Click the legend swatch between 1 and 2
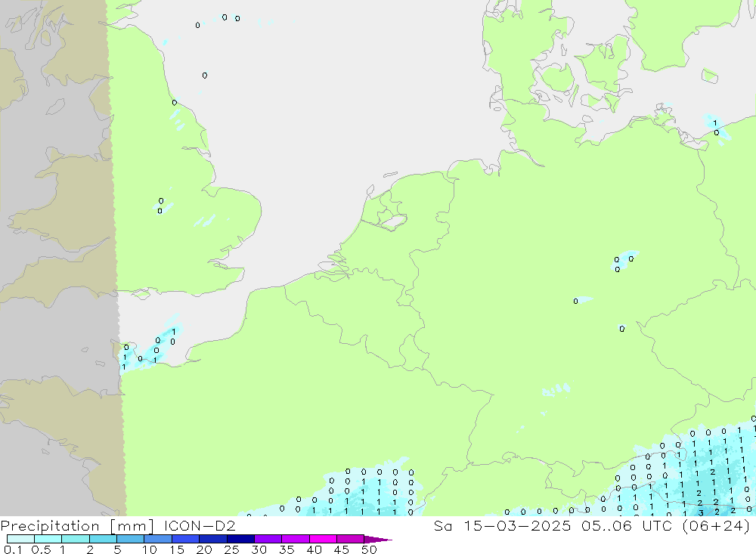The width and height of the screenshot is (756, 554). pyautogui.click(x=76, y=539)
